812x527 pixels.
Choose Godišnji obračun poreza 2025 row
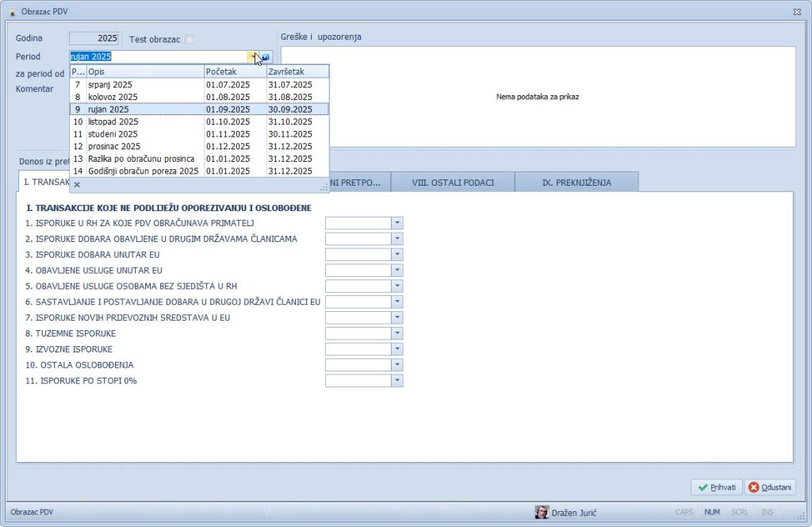pos(144,171)
